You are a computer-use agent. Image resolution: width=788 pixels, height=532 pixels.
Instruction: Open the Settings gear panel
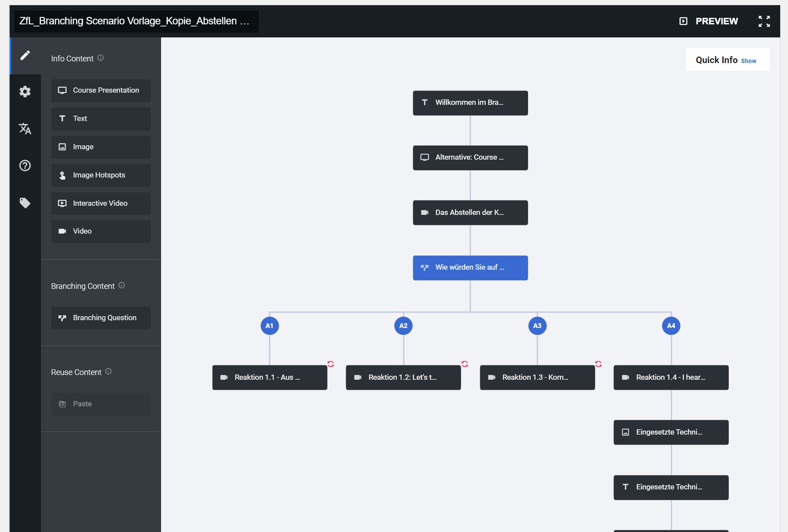pos(25,91)
